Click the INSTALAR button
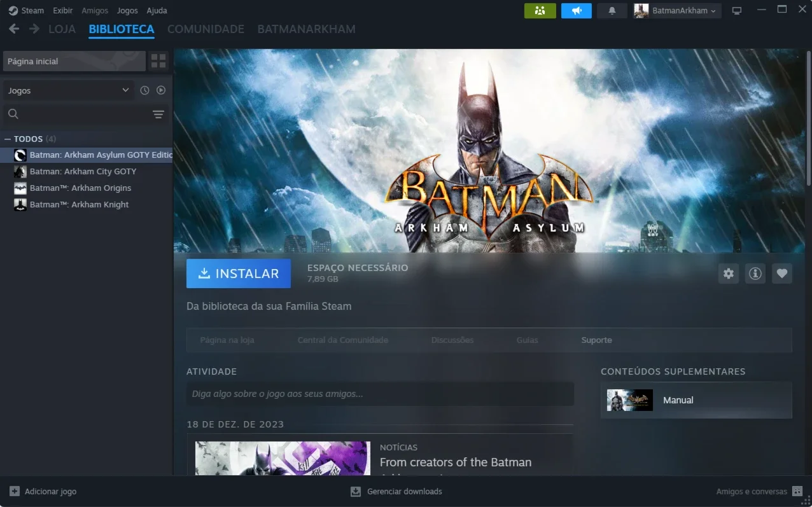This screenshot has height=507, width=812. click(239, 274)
